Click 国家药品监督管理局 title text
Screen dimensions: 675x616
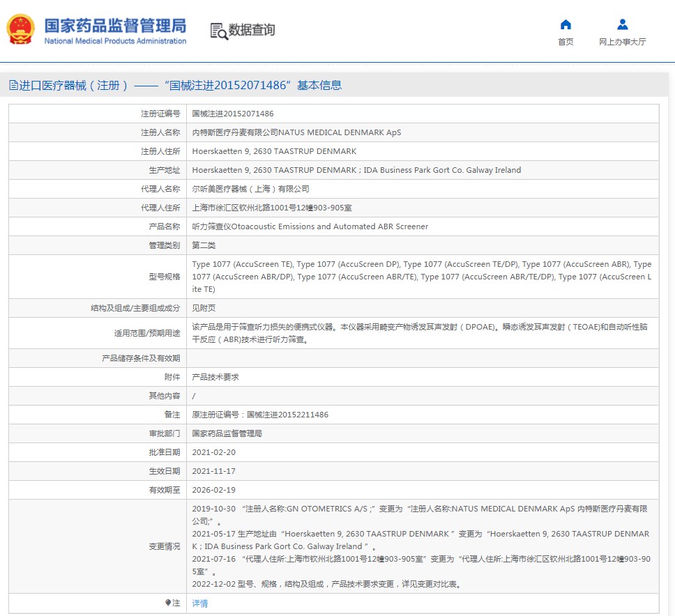coord(115,26)
